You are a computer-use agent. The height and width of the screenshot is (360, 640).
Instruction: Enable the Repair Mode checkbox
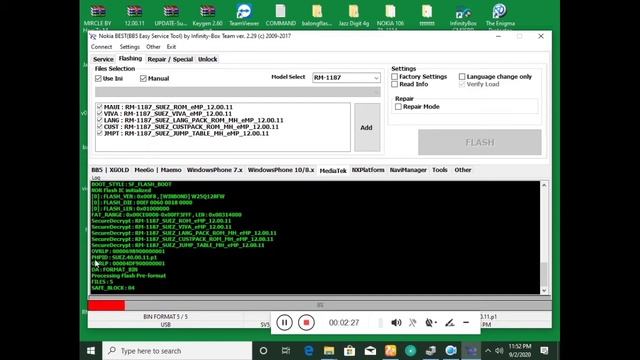click(x=398, y=107)
